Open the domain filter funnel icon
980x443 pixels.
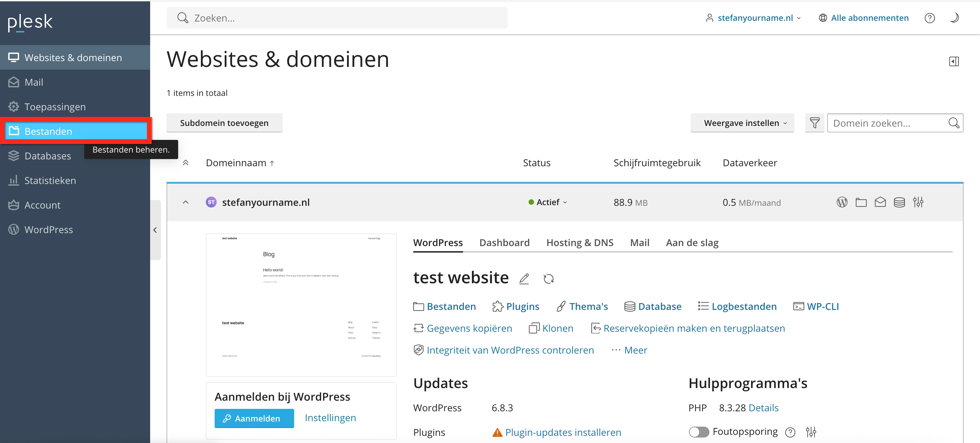(815, 123)
